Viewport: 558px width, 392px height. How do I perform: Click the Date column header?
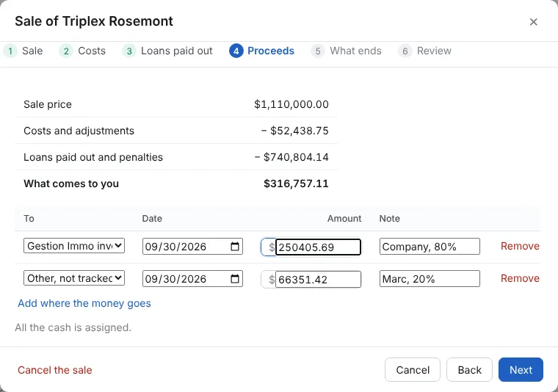(x=152, y=219)
